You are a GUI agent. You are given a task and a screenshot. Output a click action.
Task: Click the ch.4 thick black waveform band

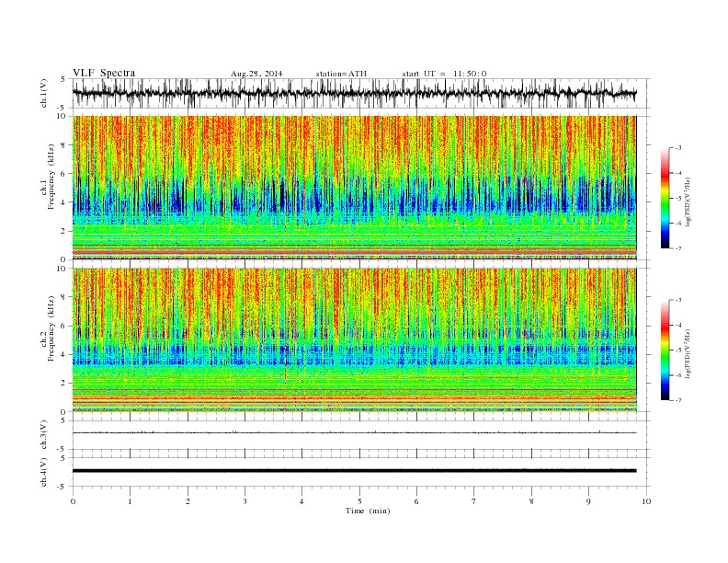pyautogui.click(x=354, y=471)
